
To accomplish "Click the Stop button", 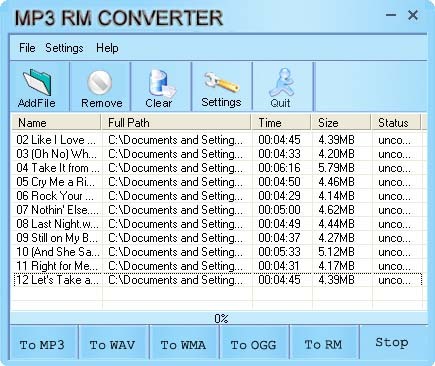I will coord(393,343).
